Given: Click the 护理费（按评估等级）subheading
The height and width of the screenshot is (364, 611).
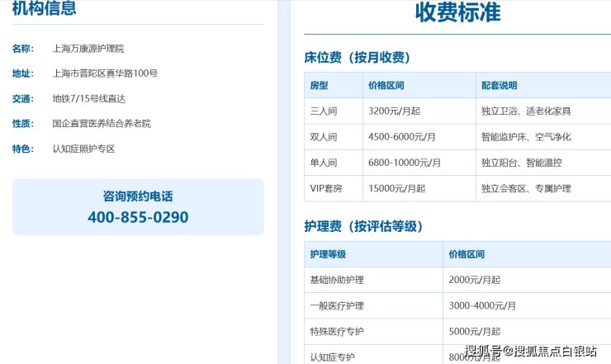Looking at the screenshot, I should 363,226.
